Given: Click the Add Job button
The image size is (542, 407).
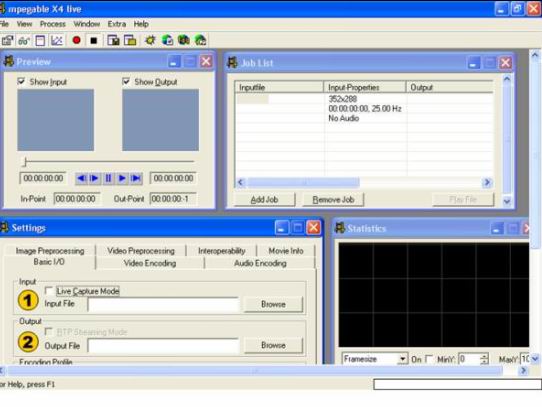Looking at the screenshot, I should click(x=264, y=200).
